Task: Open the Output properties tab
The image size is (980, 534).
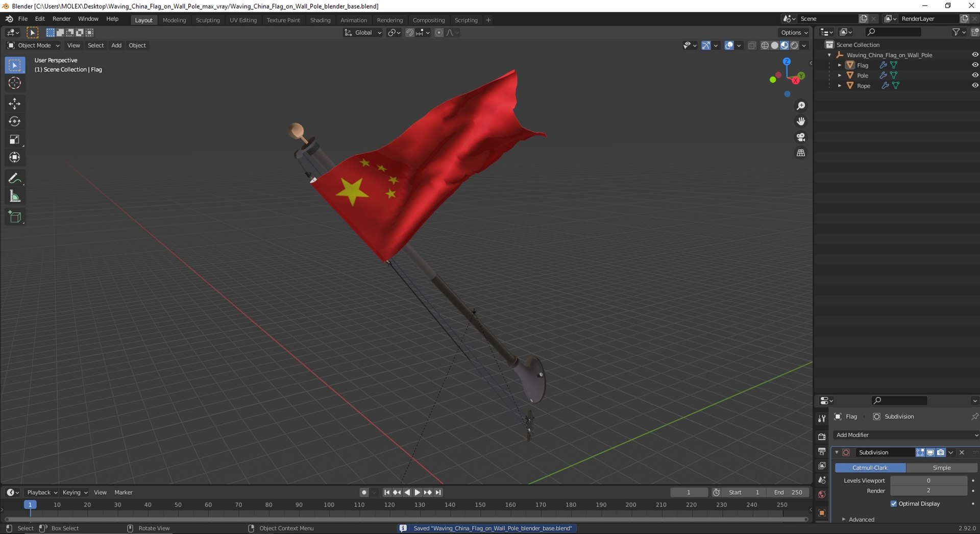Action: (x=822, y=451)
